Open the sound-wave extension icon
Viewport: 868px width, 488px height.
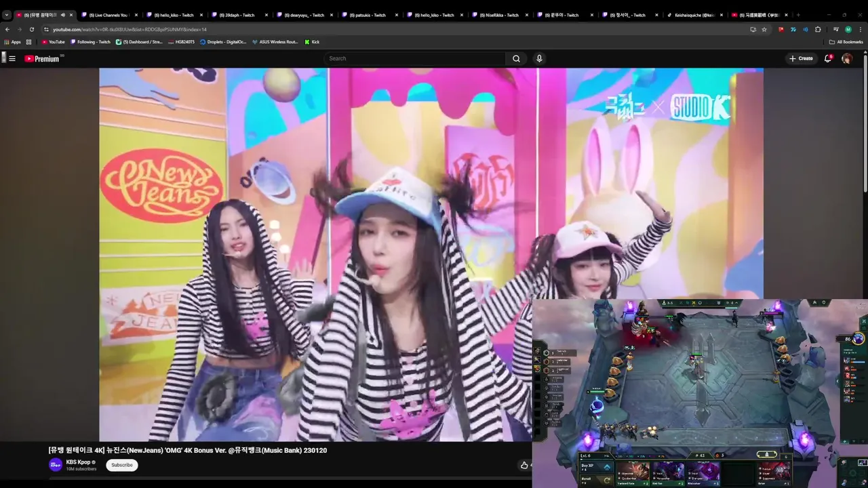(806, 29)
